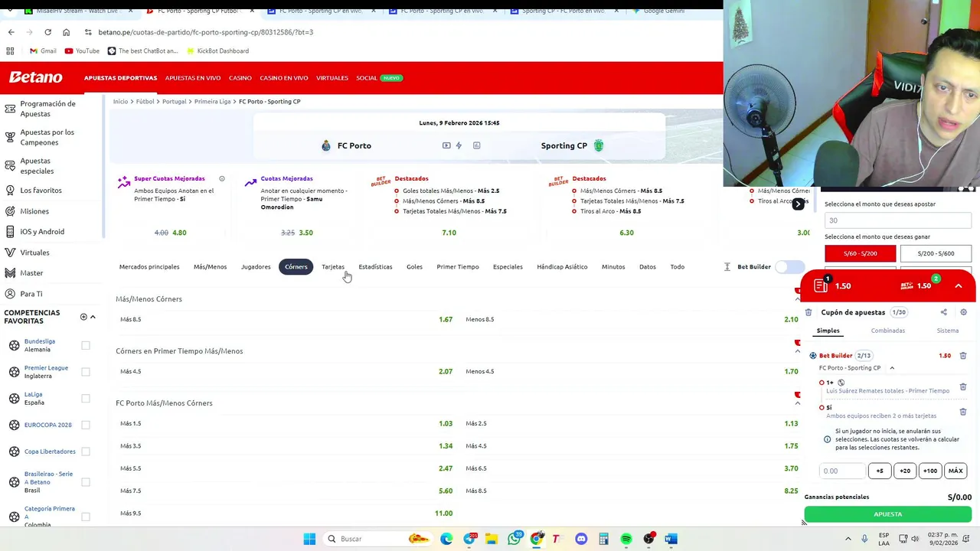Open File Explorer from the taskbar

point(492,539)
